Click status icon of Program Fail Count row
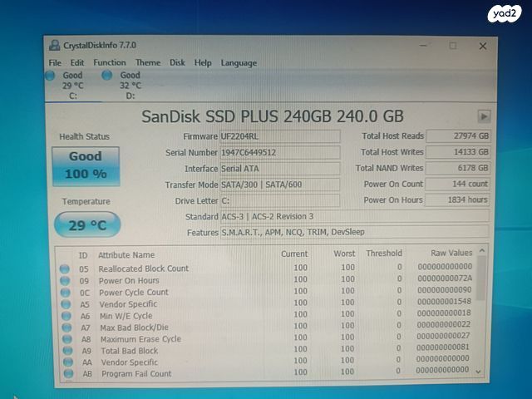532x399 pixels. pyautogui.click(x=68, y=373)
